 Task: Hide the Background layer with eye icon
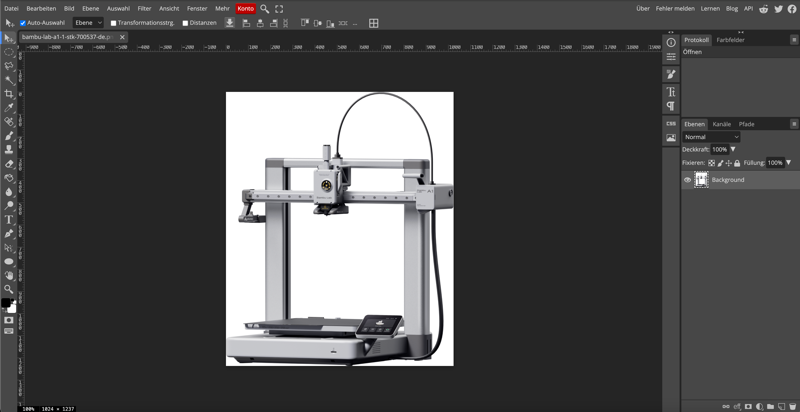[x=687, y=180]
